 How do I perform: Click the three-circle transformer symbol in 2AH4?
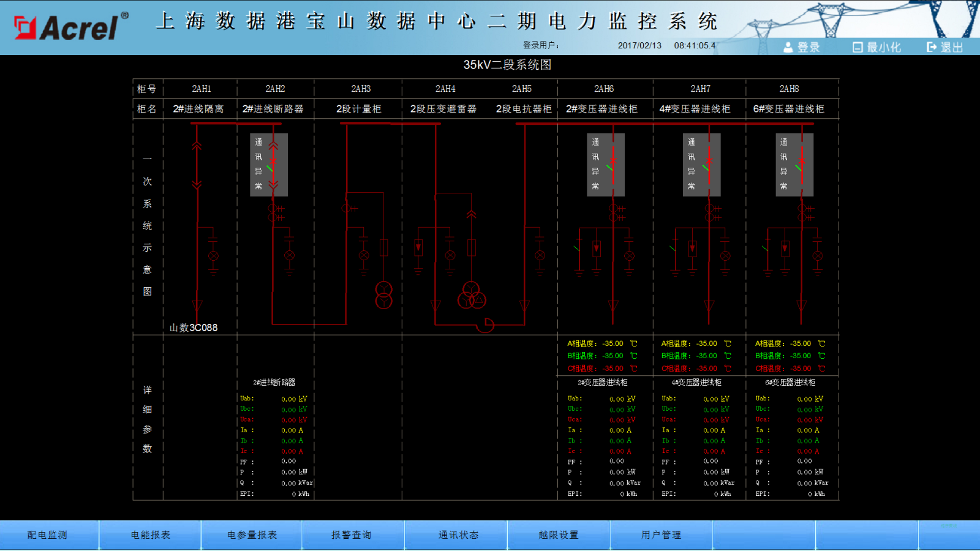(x=471, y=295)
